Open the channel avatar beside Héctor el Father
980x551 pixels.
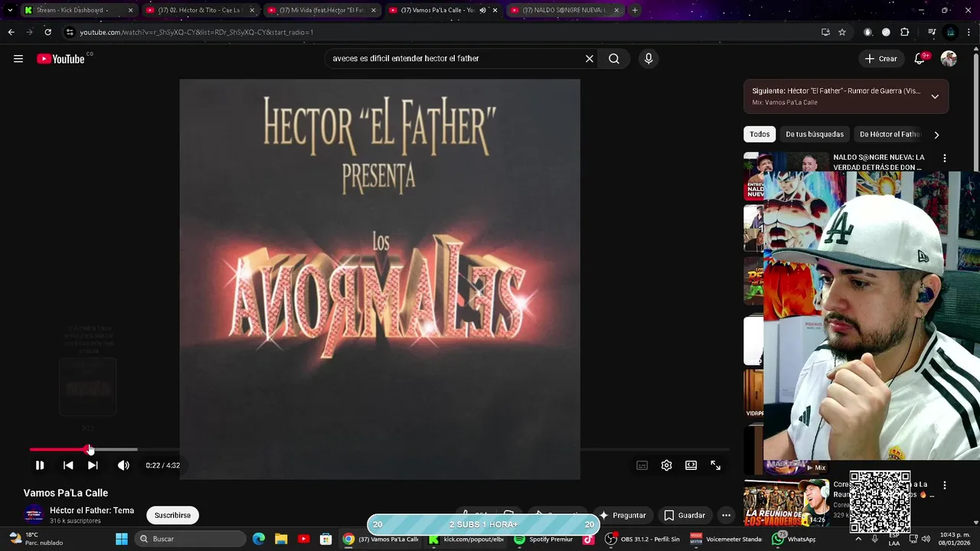pyautogui.click(x=34, y=514)
